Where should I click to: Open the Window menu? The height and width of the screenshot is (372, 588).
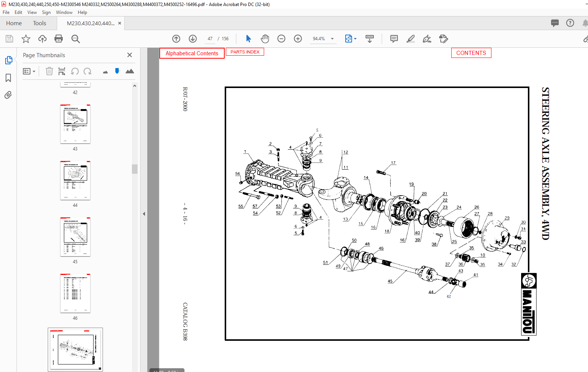pos(64,12)
